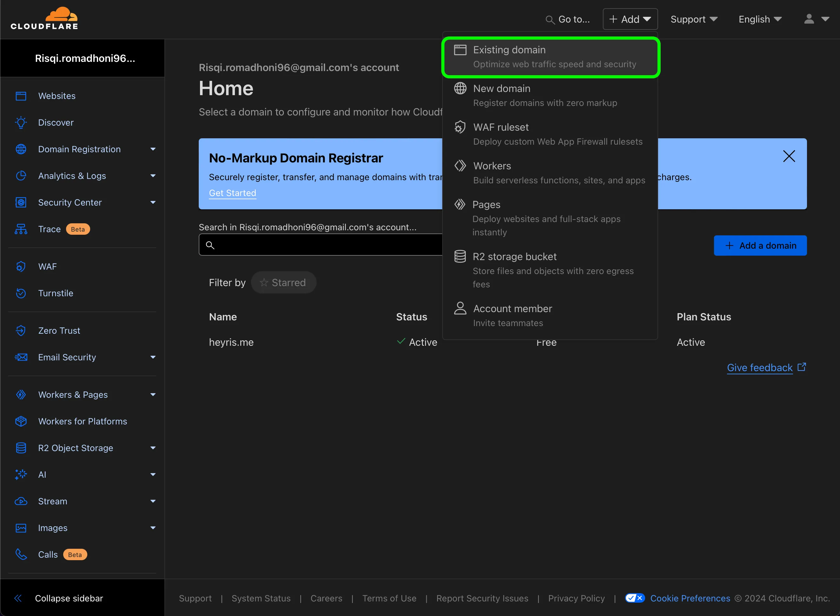This screenshot has width=840, height=616.
Task: Open Zero Trust from the sidebar icon
Action: tap(21, 331)
